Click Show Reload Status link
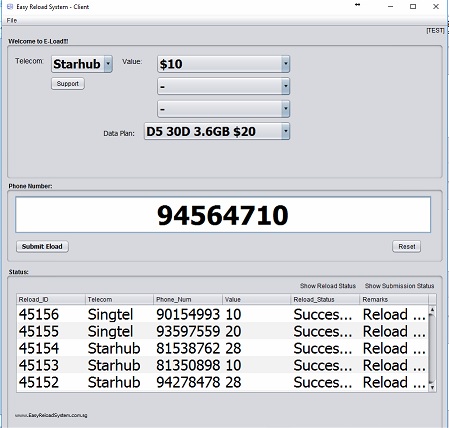The width and height of the screenshot is (449, 428). [328, 286]
